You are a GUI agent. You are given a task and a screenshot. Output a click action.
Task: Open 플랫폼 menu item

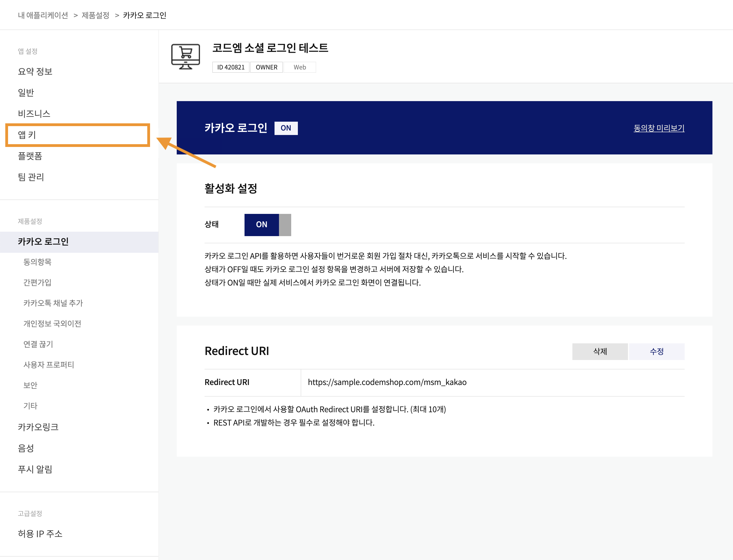pos(30,156)
